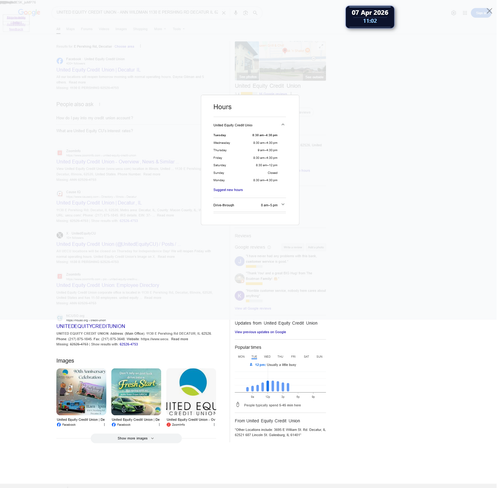Open the More dropdown in search tabs

(160, 29)
